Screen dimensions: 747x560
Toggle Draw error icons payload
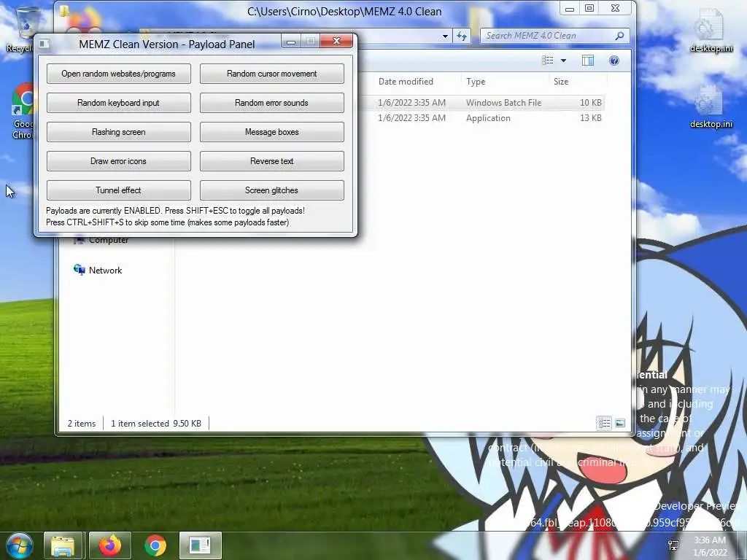119,161
